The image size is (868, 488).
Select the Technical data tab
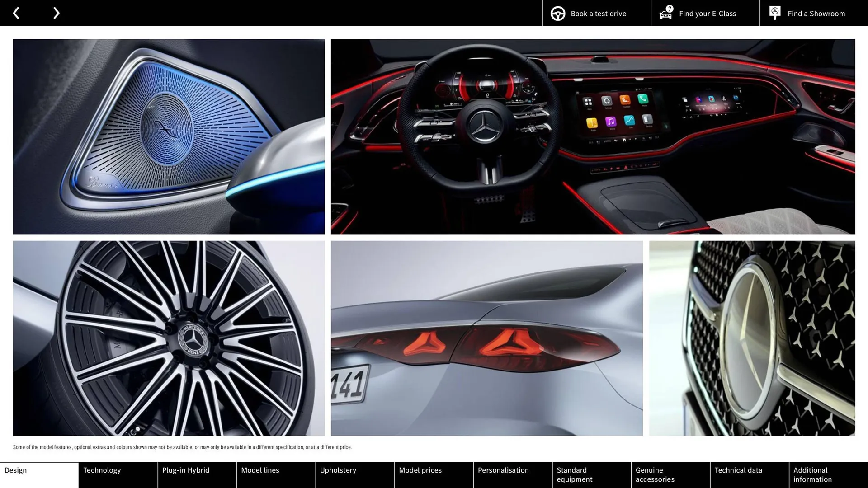pyautogui.click(x=738, y=474)
